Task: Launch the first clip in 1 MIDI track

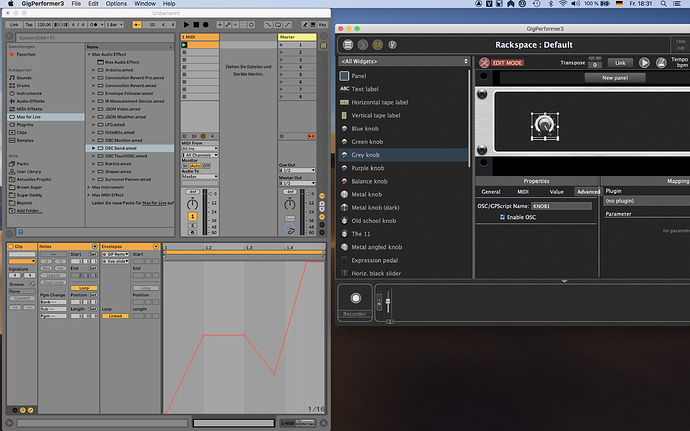Action: point(184,45)
